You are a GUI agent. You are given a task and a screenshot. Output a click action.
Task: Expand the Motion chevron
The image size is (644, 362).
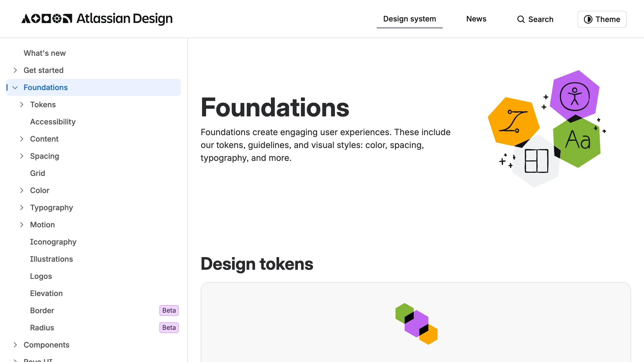(x=22, y=225)
